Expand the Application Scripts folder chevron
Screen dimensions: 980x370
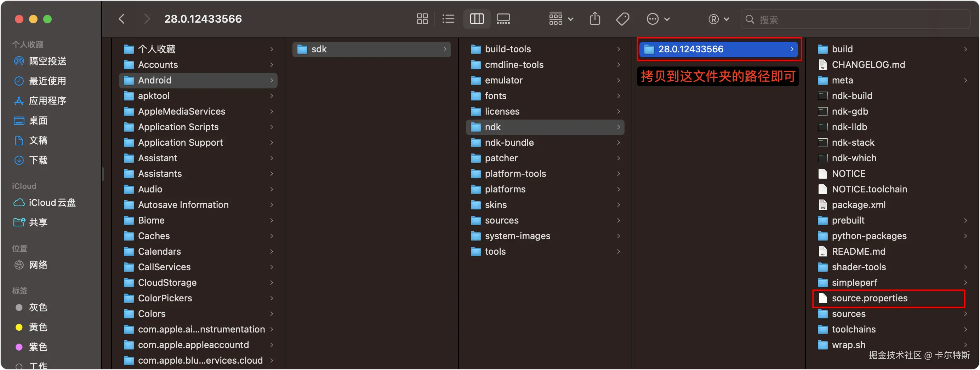tap(272, 127)
